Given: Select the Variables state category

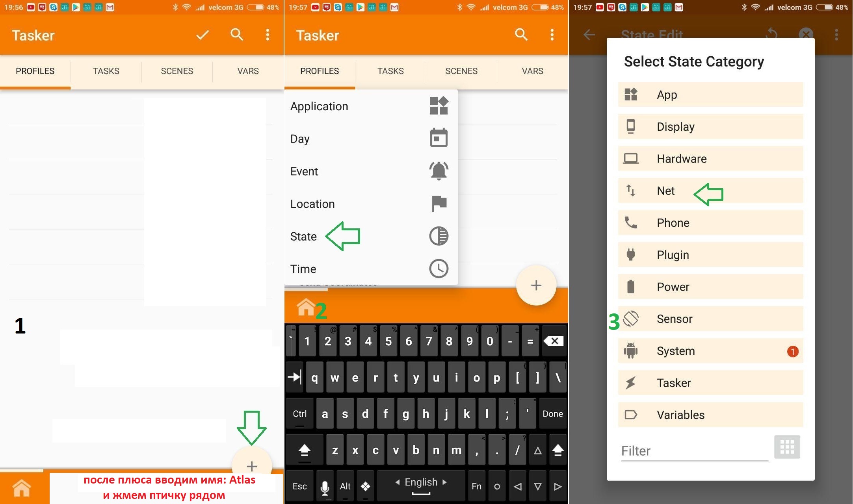Looking at the screenshot, I should (x=710, y=415).
